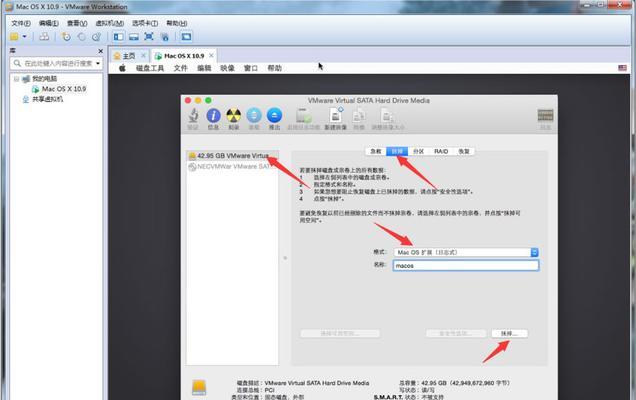636x400 pixels.
Task: Open the guest 帮助 menu
Action: coord(275,68)
